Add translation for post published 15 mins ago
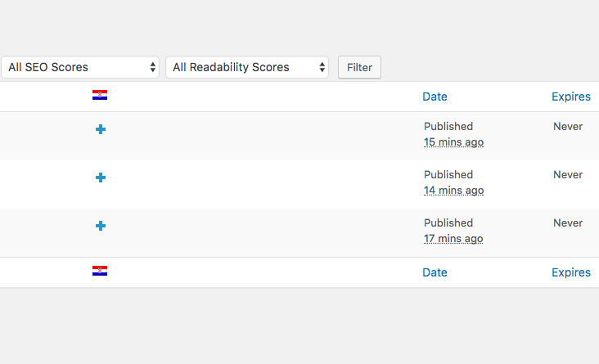The width and height of the screenshot is (599, 364). [x=101, y=129]
